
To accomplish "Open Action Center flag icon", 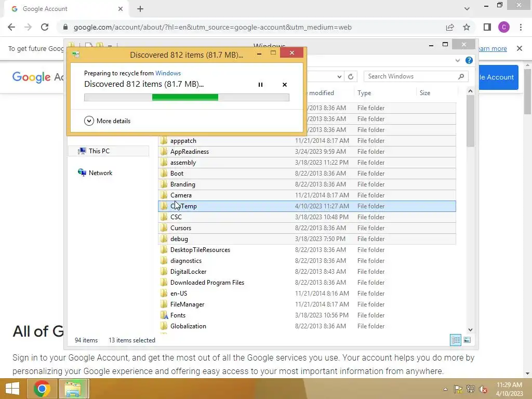I will (458, 389).
